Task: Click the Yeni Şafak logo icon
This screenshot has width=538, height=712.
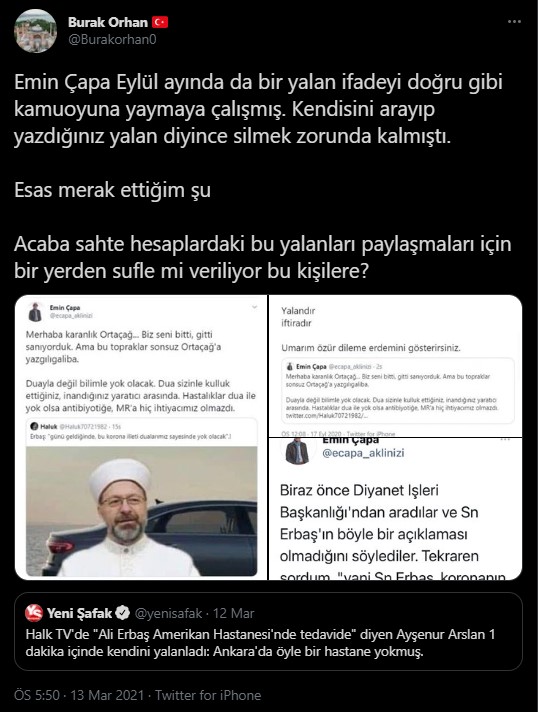Action: coord(34,613)
